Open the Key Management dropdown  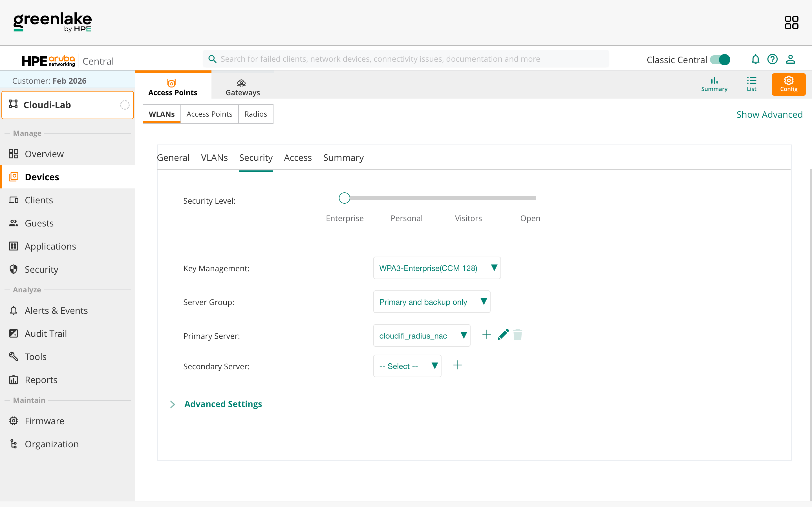coord(436,268)
